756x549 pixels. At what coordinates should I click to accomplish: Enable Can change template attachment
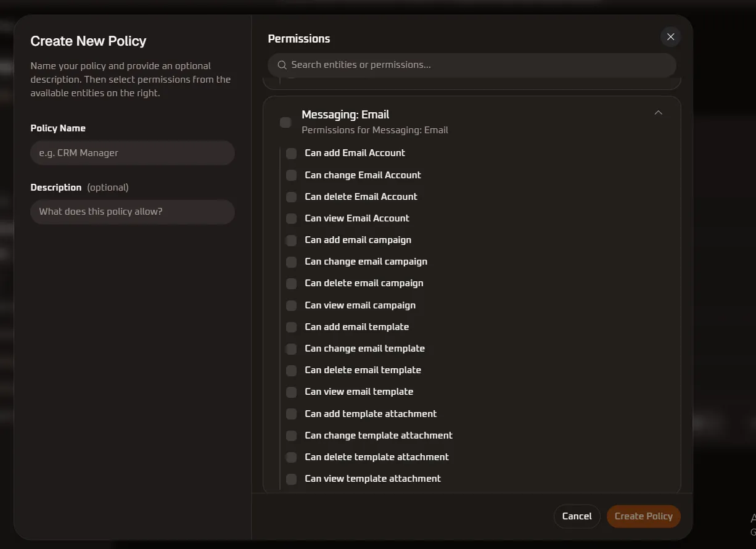[292, 435]
